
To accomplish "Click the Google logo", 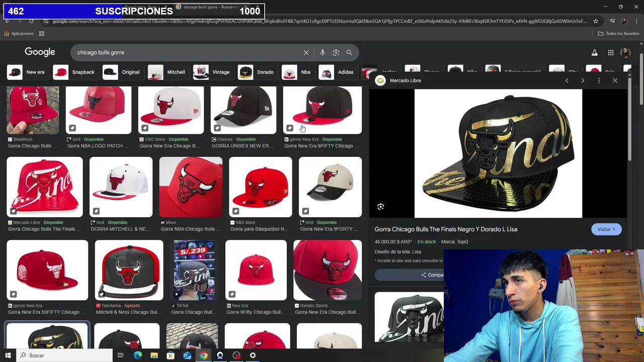I will click(x=40, y=52).
